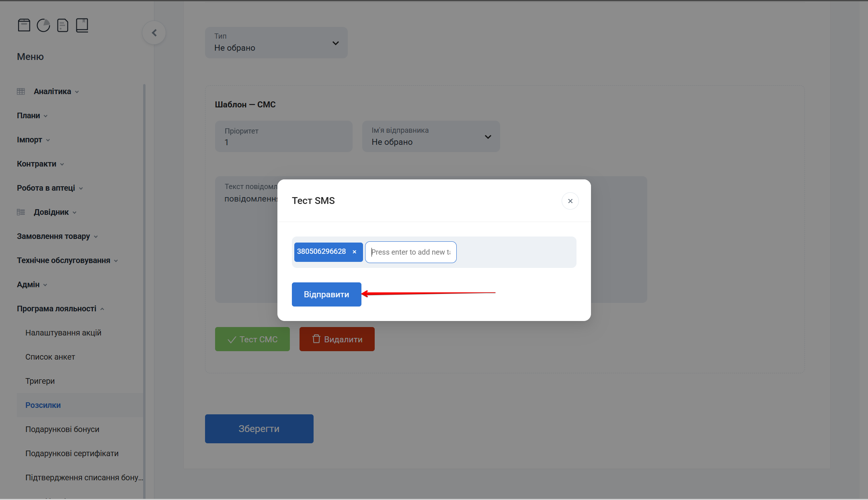Open Тригери in the loyalty submenu

pos(40,381)
